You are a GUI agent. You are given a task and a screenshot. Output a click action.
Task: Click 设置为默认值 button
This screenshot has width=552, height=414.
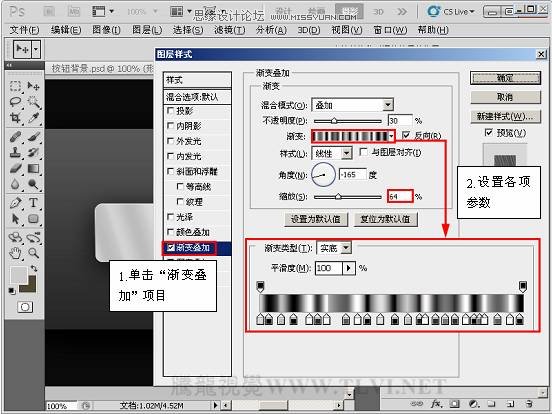[x=316, y=219]
